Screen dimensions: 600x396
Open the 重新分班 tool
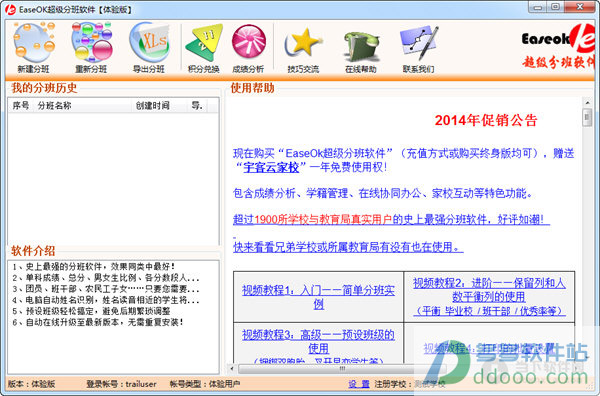coord(91,48)
